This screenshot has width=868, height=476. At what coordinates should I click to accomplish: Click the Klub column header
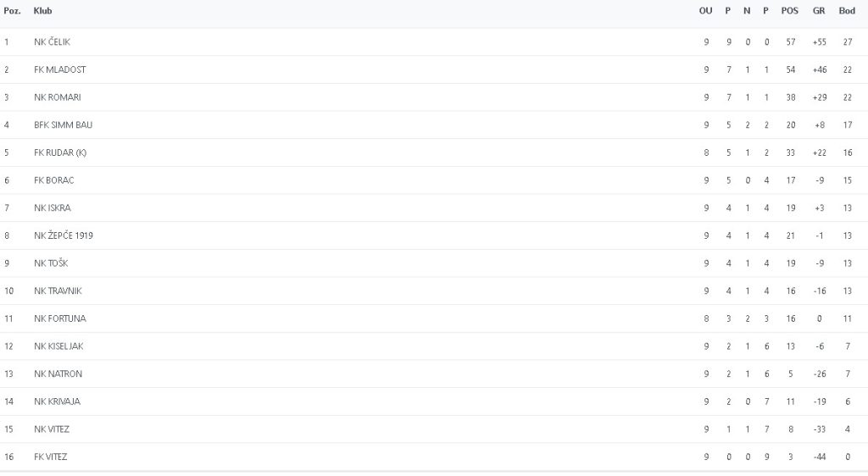coord(42,11)
